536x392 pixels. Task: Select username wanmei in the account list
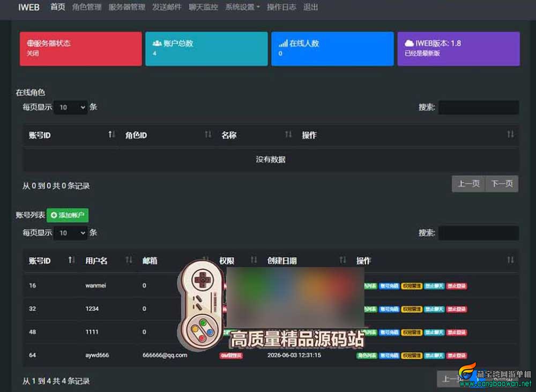96,285
